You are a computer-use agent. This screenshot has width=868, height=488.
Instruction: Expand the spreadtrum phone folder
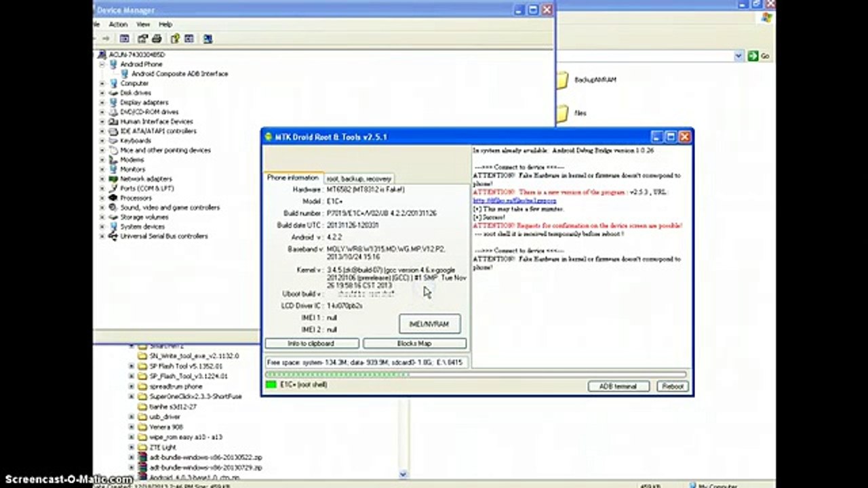132,386
